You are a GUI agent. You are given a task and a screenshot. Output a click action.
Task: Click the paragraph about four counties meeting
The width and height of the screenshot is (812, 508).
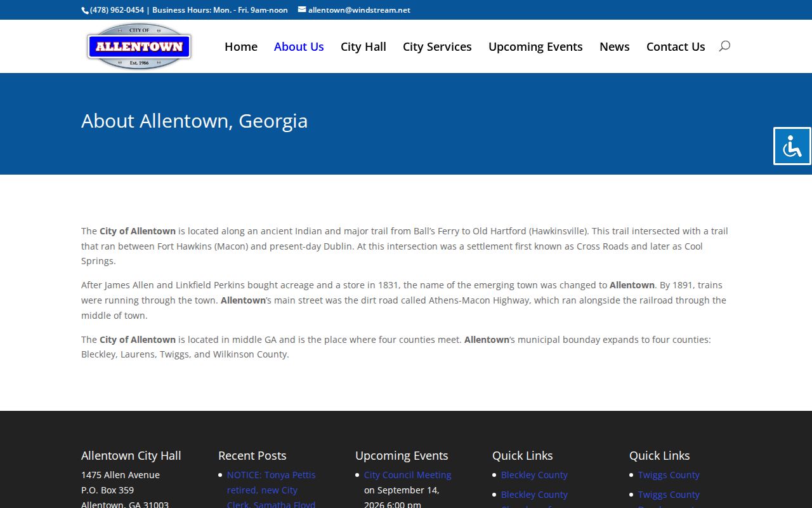pyautogui.click(x=396, y=347)
